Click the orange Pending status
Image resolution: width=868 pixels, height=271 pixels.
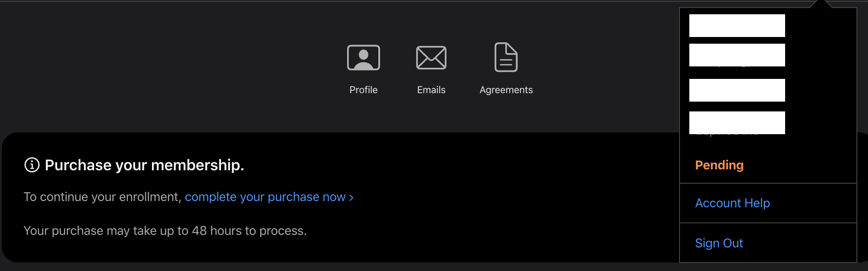click(x=719, y=165)
